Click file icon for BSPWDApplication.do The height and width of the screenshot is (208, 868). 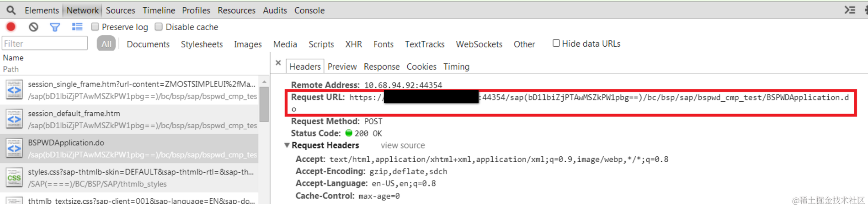(14, 148)
